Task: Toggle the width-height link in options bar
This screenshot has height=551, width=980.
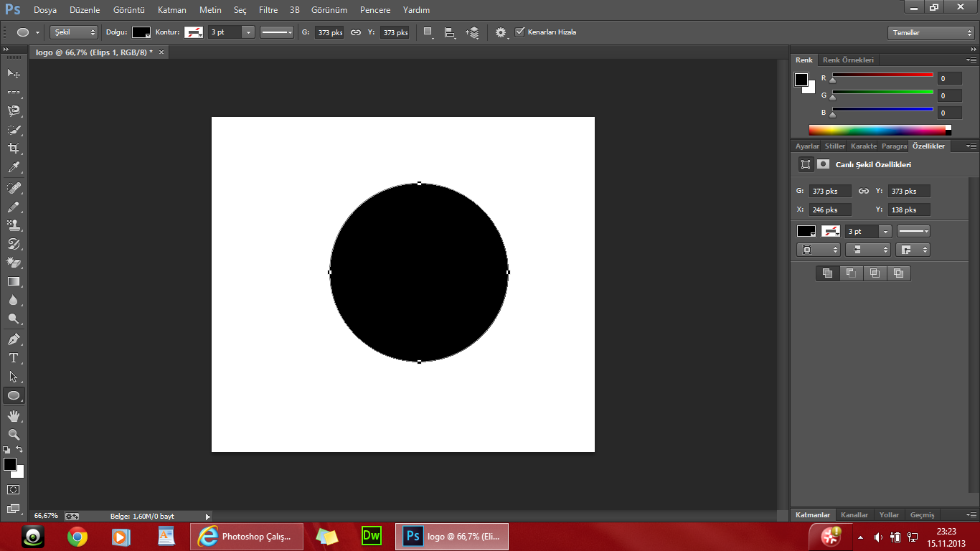Action: 356,32
